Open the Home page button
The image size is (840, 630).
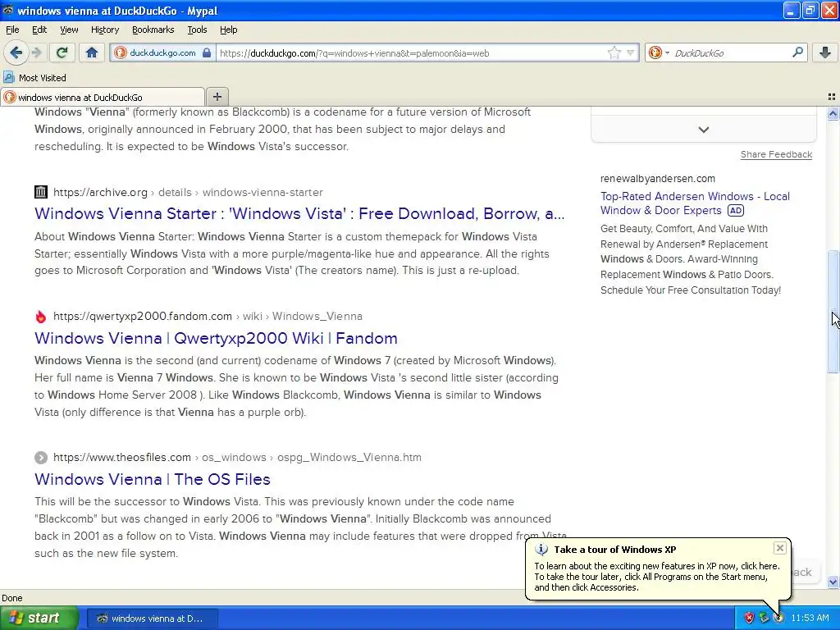tap(92, 52)
